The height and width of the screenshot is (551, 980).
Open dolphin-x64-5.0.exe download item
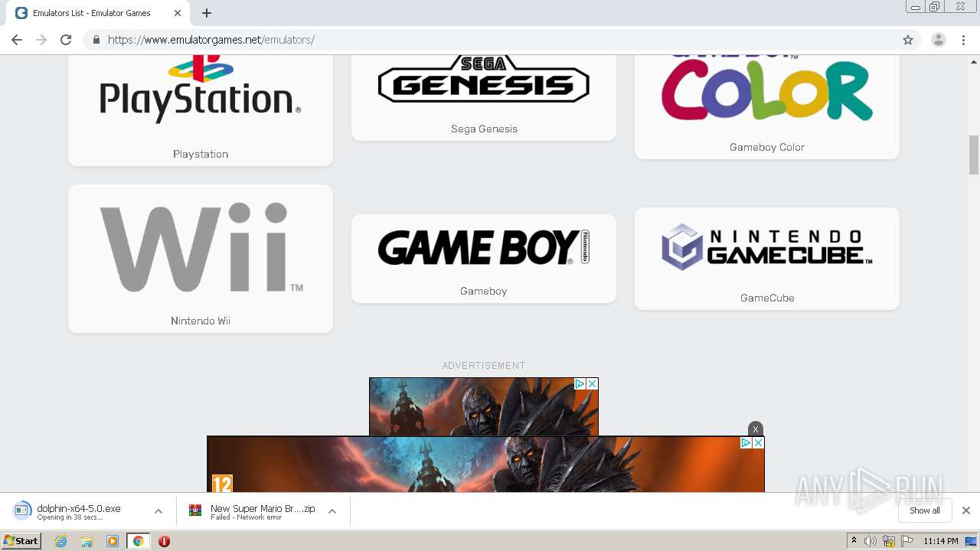pos(79,511)
